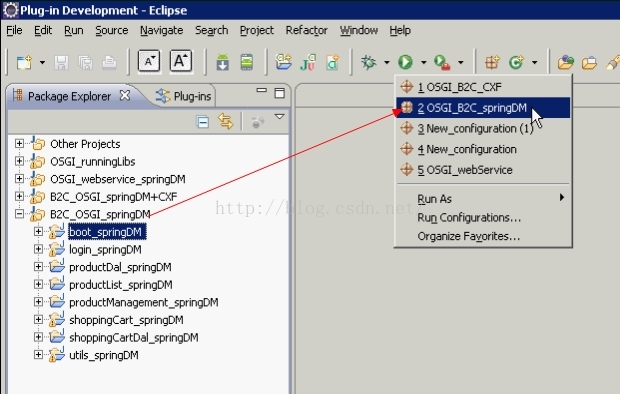
Task: Open the Refactor menu
Action: pos(306,30)
